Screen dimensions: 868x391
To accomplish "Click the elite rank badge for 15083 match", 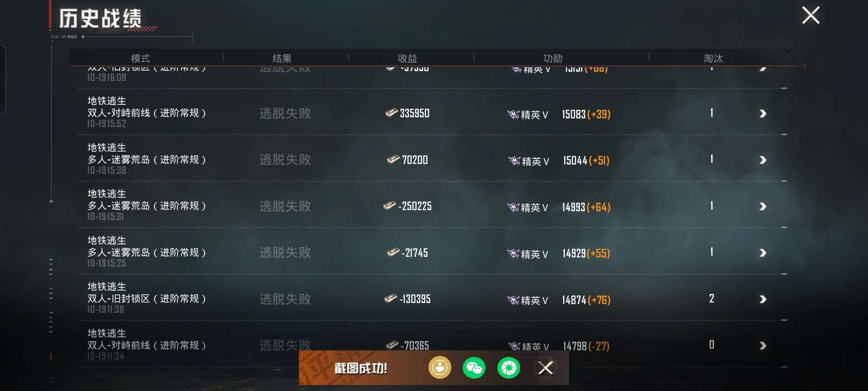I will coord(513,114).
